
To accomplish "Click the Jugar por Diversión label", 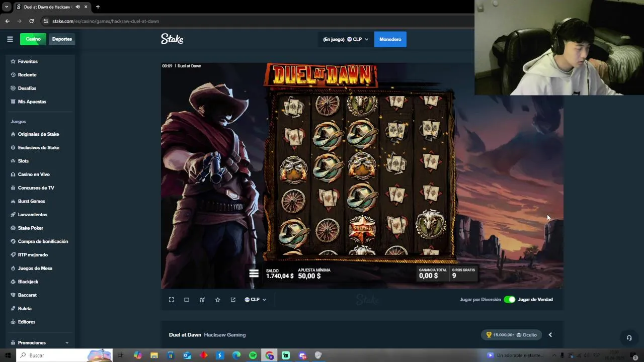I will (480, 300).
